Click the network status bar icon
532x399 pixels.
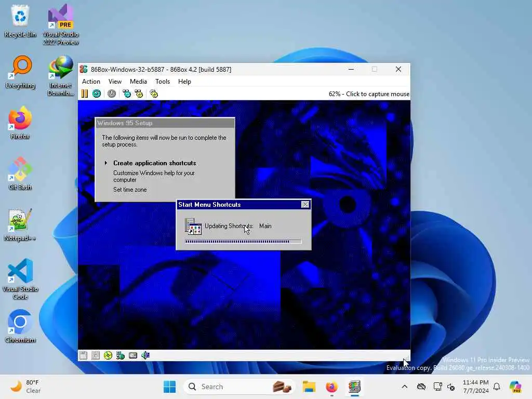[121, 355]
